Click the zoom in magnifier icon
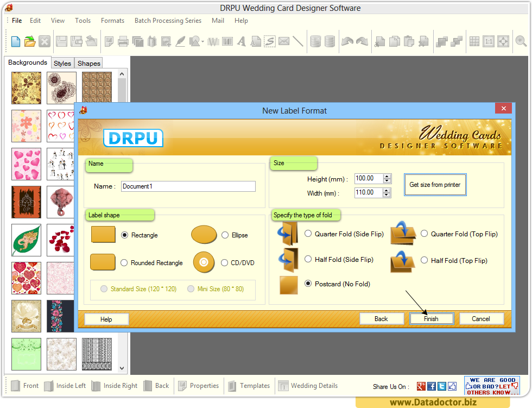Screen dimensions: 532x408 point(521,41)
